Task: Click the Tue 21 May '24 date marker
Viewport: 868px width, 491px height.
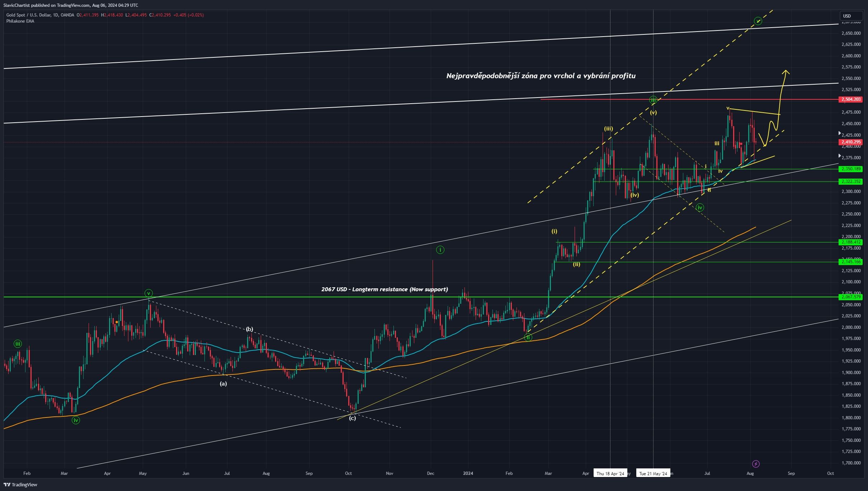Action: tap(654, 473)
